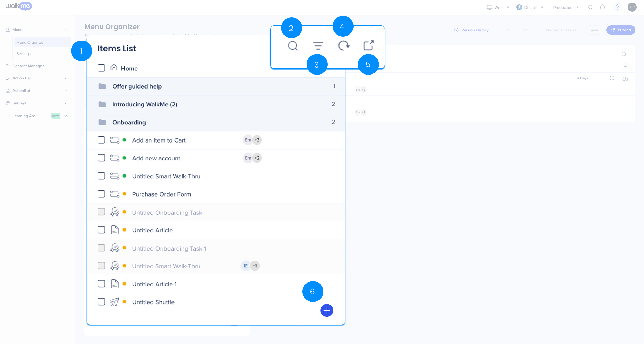
Task: Go to Content Manager in sidebar
Action: click(28, 66)
